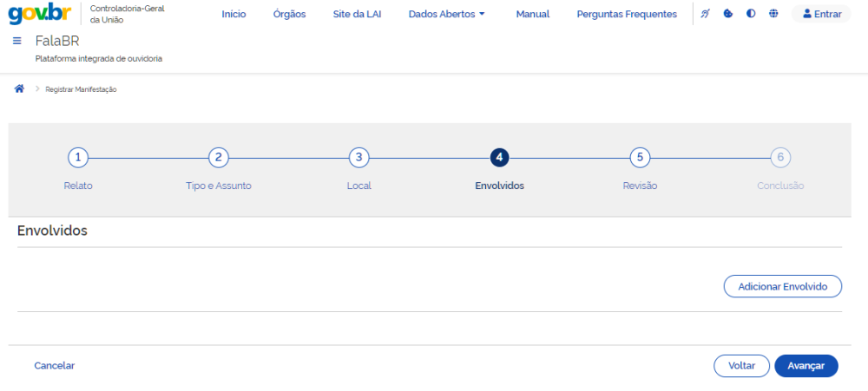Open cookie preferences icon
868x391 pixels.
(728, 14)
